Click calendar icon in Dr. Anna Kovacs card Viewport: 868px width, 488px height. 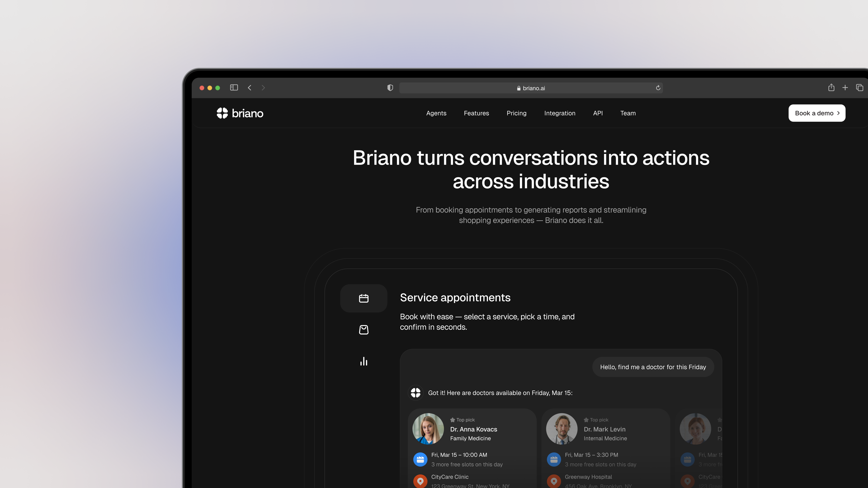coord(420,459)
